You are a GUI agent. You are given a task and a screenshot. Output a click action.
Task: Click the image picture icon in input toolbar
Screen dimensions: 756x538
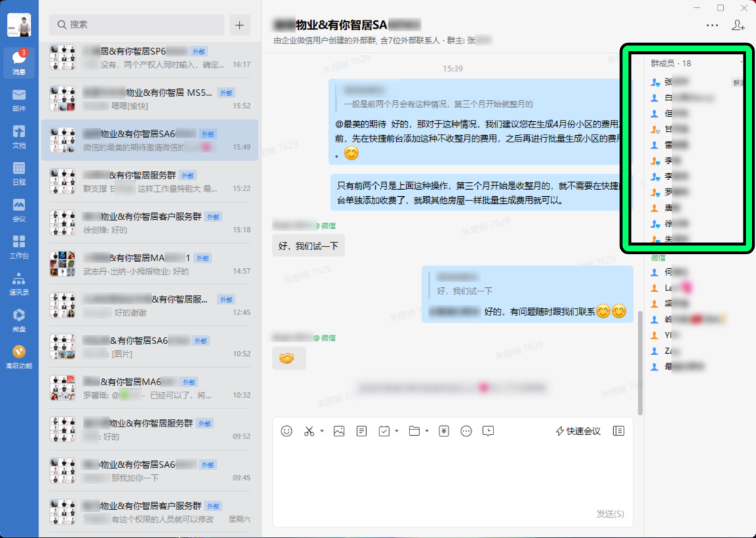coord(339,431)
